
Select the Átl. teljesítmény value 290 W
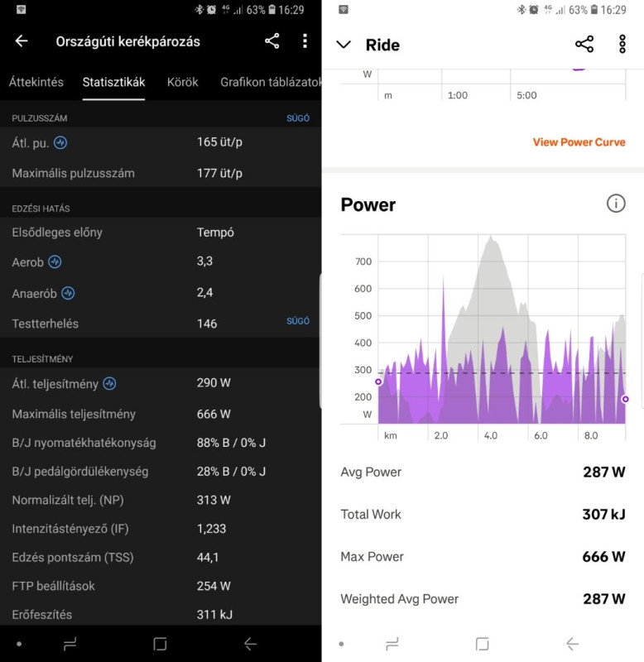(214, 383)
